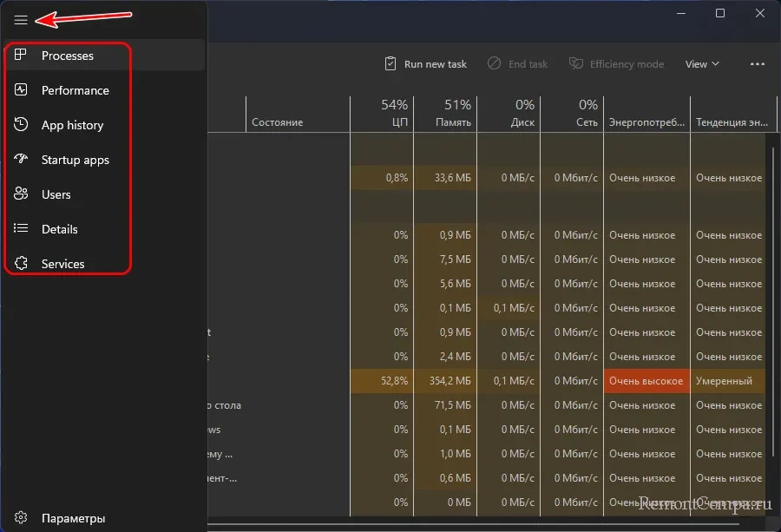Sort by ЦП column header

pos(382,115)
